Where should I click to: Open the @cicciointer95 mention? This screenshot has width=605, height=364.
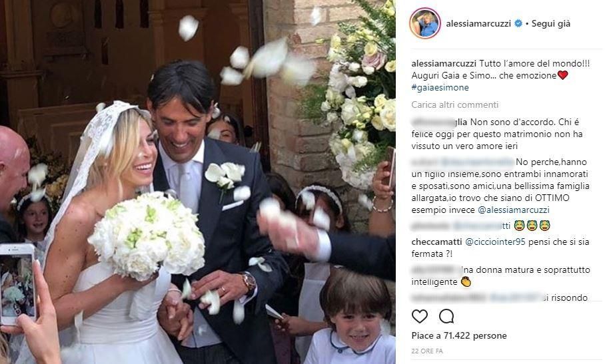(x=495, y=242)
